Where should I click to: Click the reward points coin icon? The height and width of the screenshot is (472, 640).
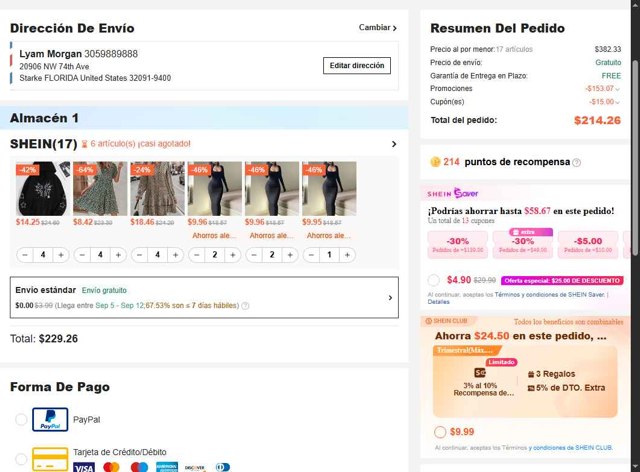pos(435,162)
